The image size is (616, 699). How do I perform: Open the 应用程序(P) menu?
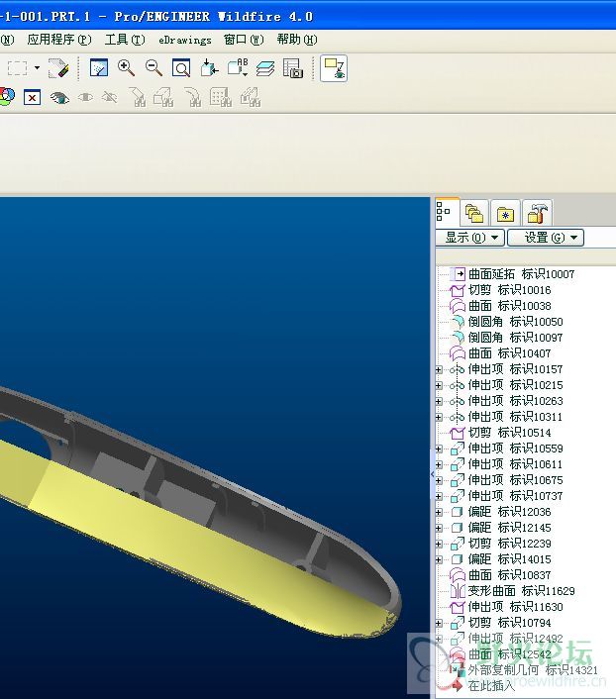pyautogui.click(x=59, y=40)
